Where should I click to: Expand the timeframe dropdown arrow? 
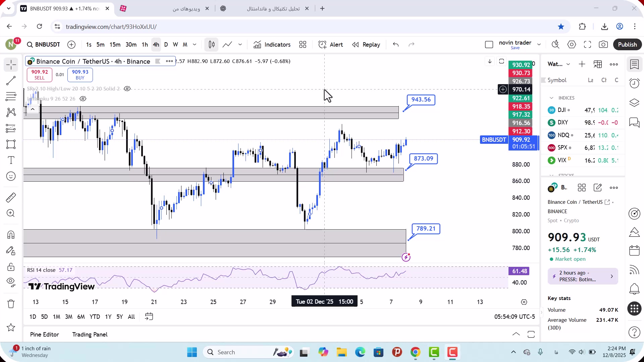[195, 45]
